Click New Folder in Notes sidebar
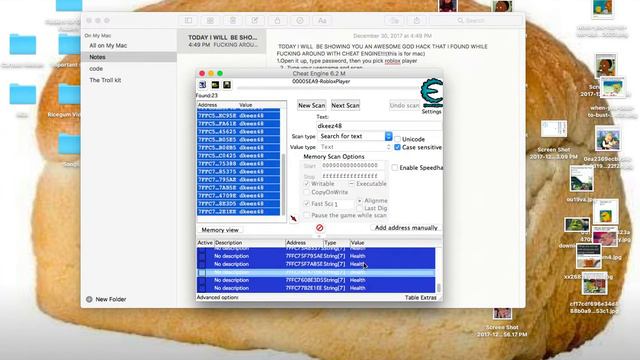 click(x=111, y=299)
